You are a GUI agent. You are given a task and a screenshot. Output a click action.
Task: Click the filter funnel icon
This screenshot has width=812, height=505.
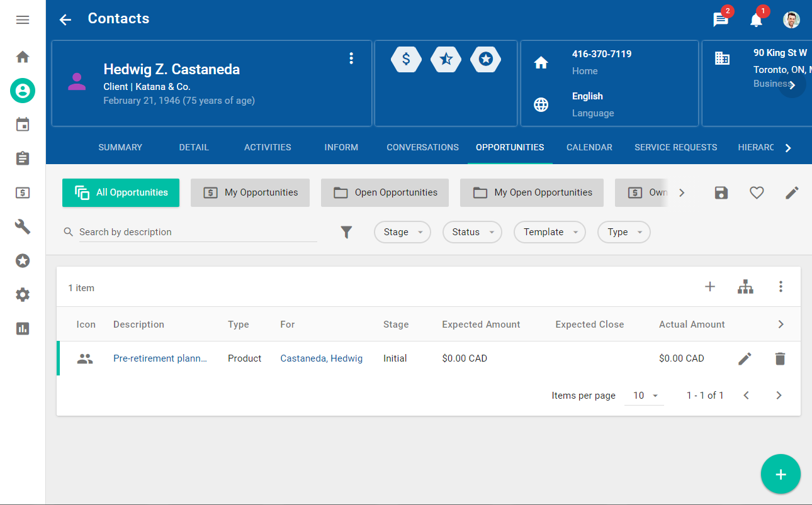click(x=346, y=232)
